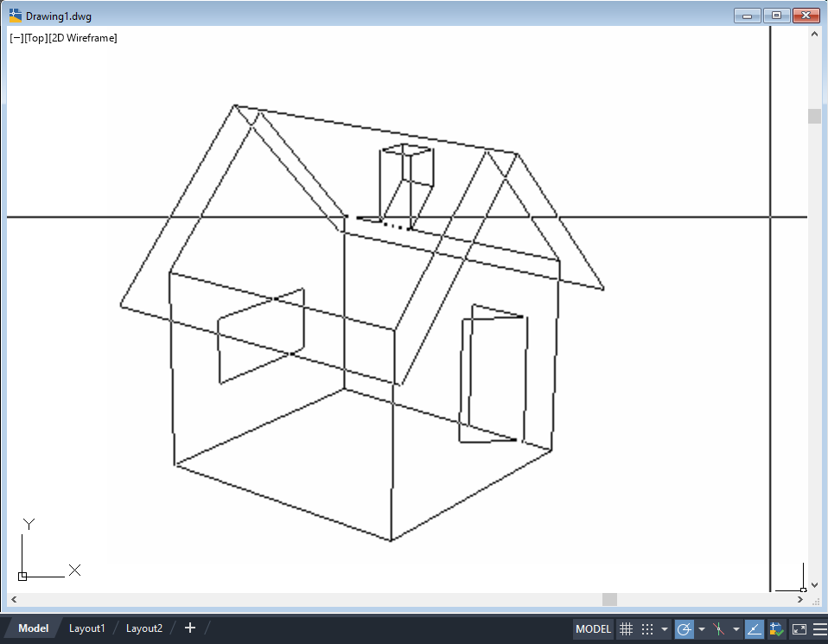Viewport: 828px width, 644px height.
Task: Click the object snap tracking icon
Action: [x=754, y=628]
